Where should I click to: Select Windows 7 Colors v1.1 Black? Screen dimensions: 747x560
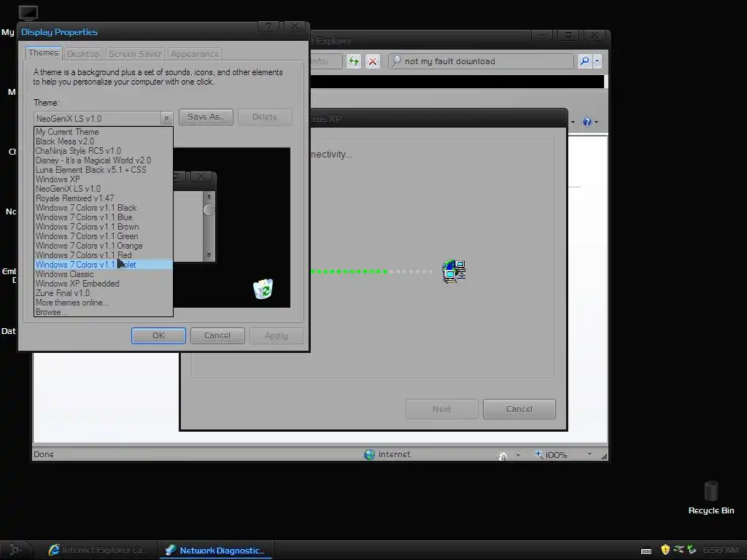tap(104, 208)
